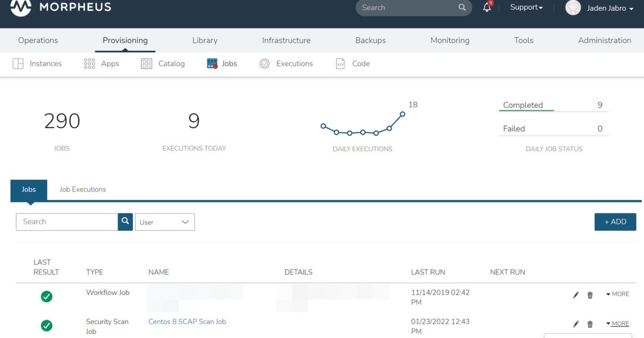Image resolution: width=644 pixels, height=338 pixels.
Task: Open the User filter dropdown
Action: 164,222
